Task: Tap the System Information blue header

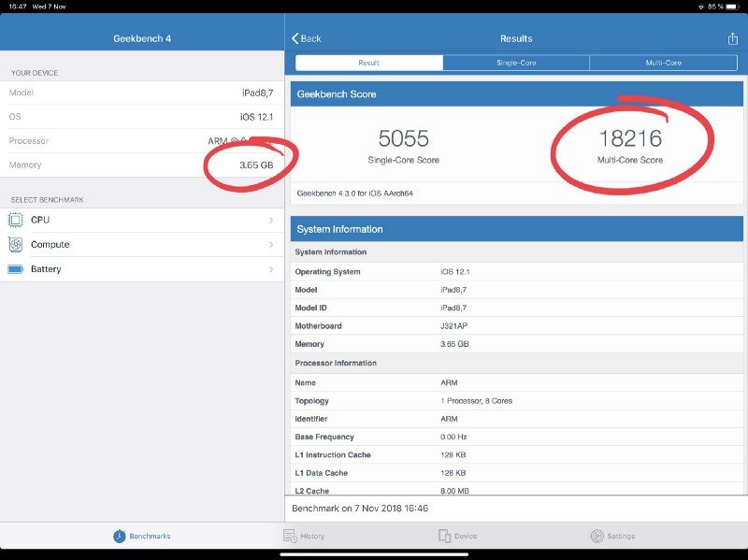Action: [517, 229]
